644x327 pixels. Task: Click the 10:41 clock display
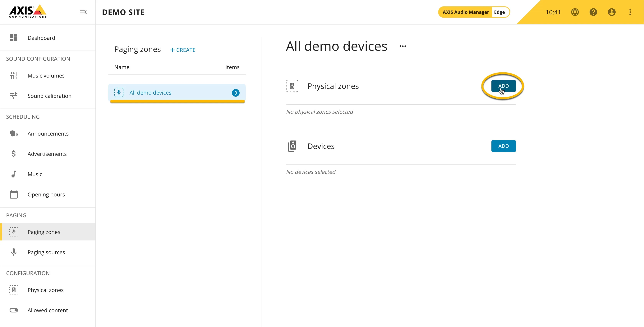(553, 12)
